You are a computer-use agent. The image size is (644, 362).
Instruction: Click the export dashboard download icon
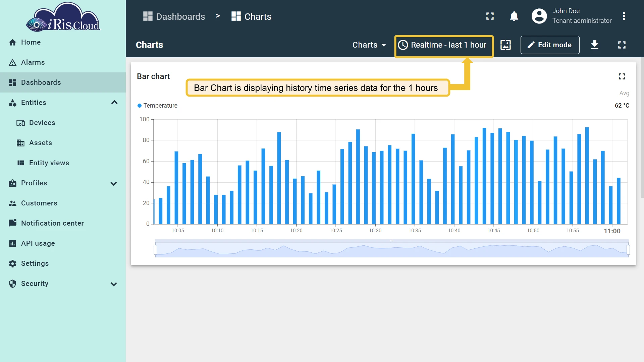(595, 45)
